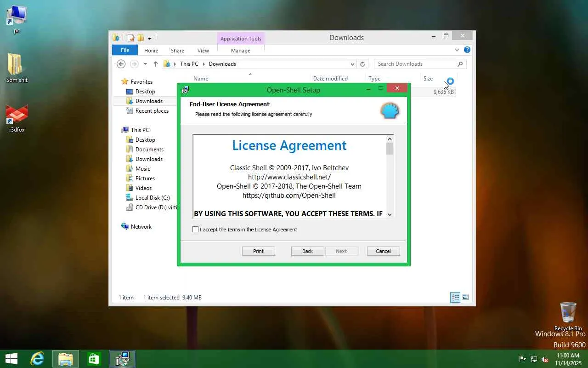Select Desktop under Favorites
588x368 pixels.
point(145,92)
